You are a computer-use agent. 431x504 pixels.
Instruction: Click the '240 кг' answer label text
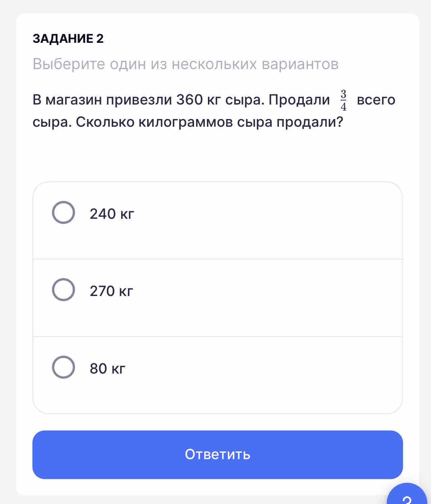112,214
